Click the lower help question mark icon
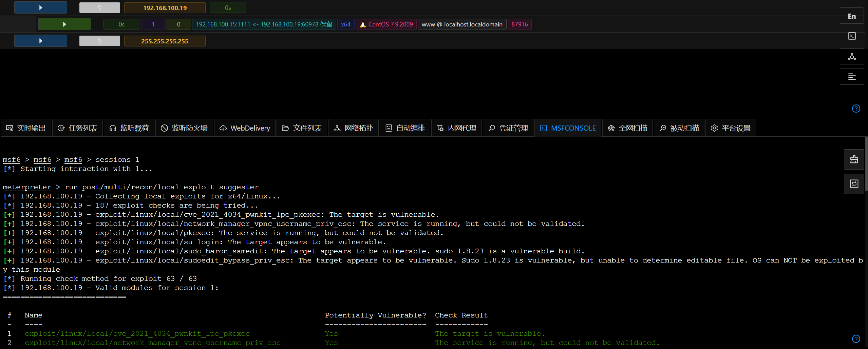This screenshot has width=868, height=349. 856,338
